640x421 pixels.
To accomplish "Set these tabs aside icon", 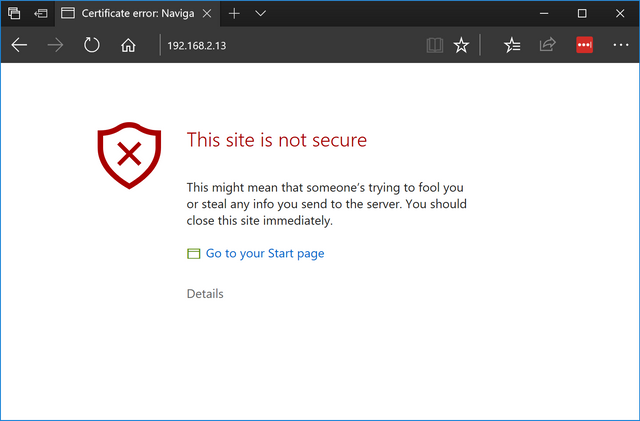I will [41, 13].
